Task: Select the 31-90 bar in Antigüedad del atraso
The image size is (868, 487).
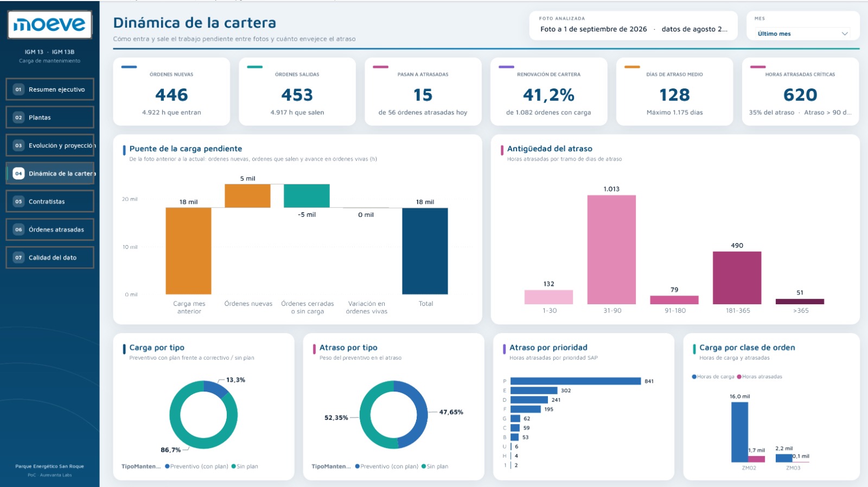Action: [611, 249]
